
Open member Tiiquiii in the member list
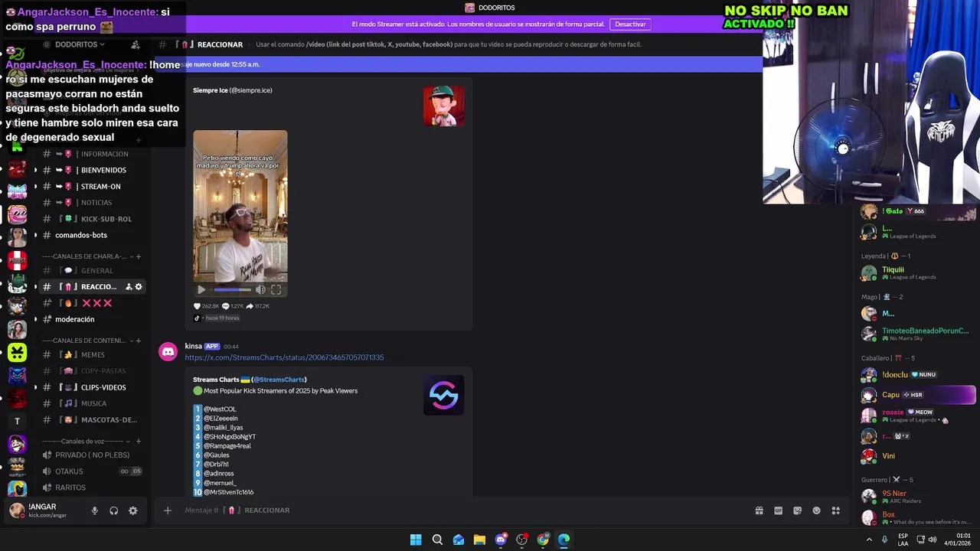[919, 272]
